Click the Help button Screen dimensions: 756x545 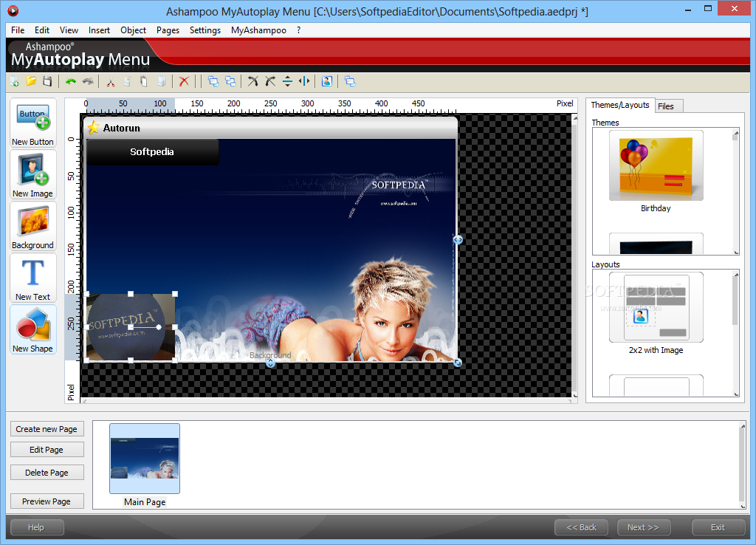37,527
